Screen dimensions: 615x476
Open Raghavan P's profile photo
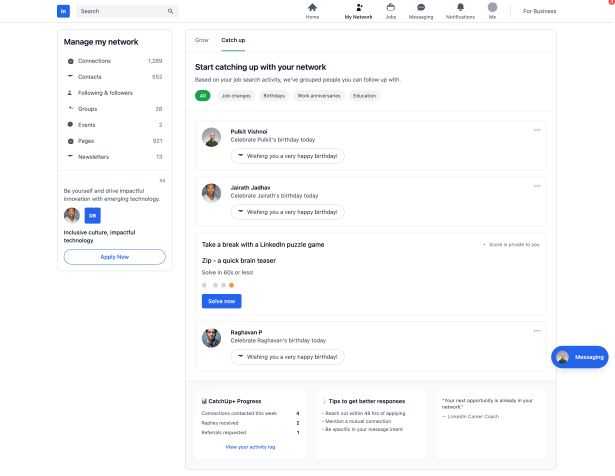211,338
